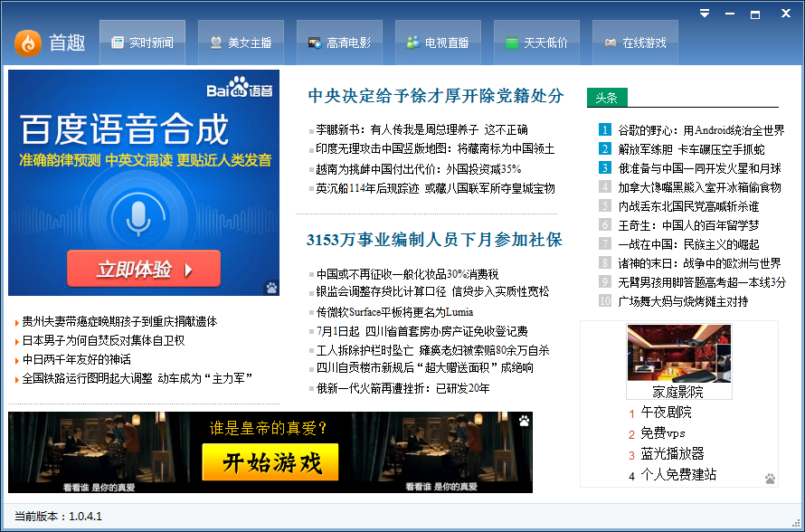Select the 头条 section tab

[x=607, y=98]
